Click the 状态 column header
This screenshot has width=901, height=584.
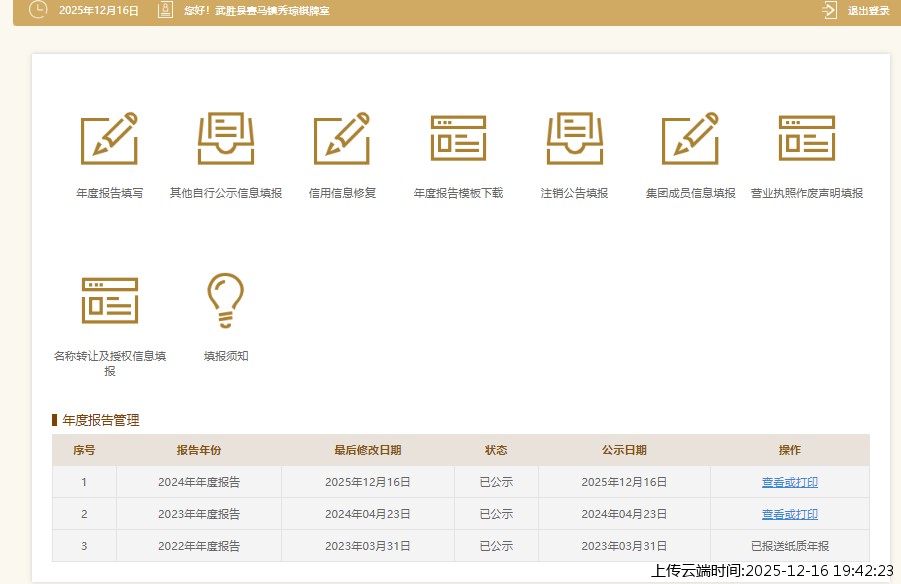[495, 450]
